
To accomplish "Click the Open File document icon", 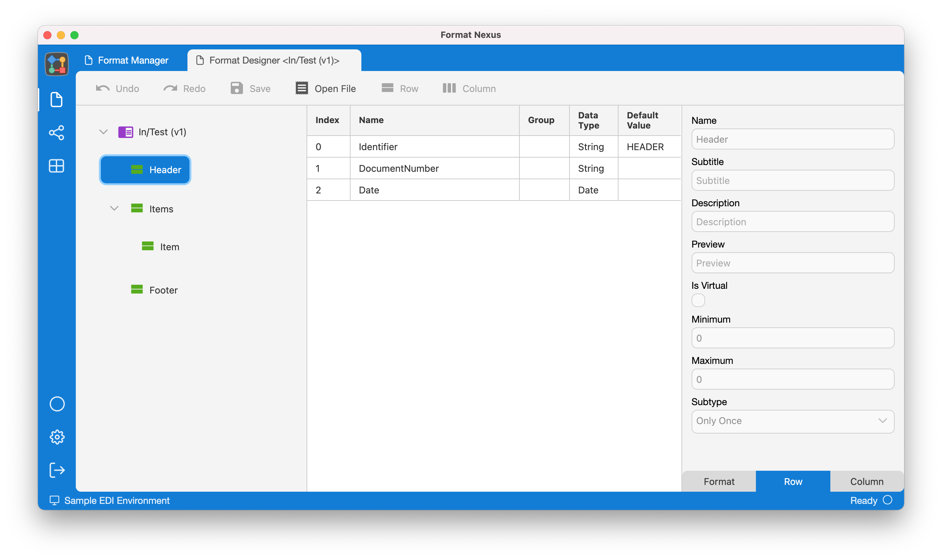I will [x=302, y=88].
